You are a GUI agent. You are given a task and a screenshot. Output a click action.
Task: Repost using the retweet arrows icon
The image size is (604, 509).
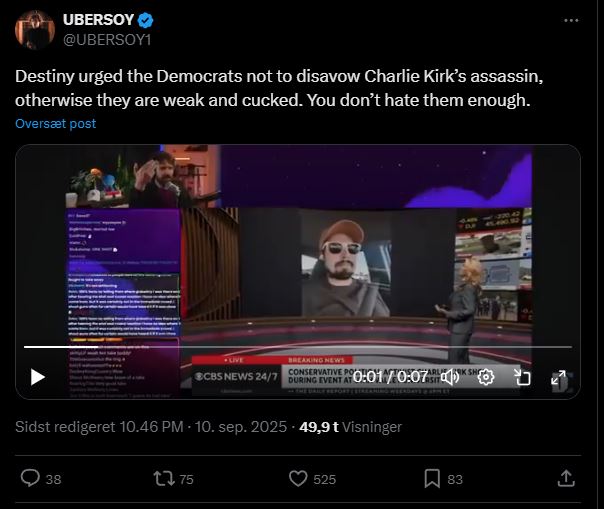[164, 479]
